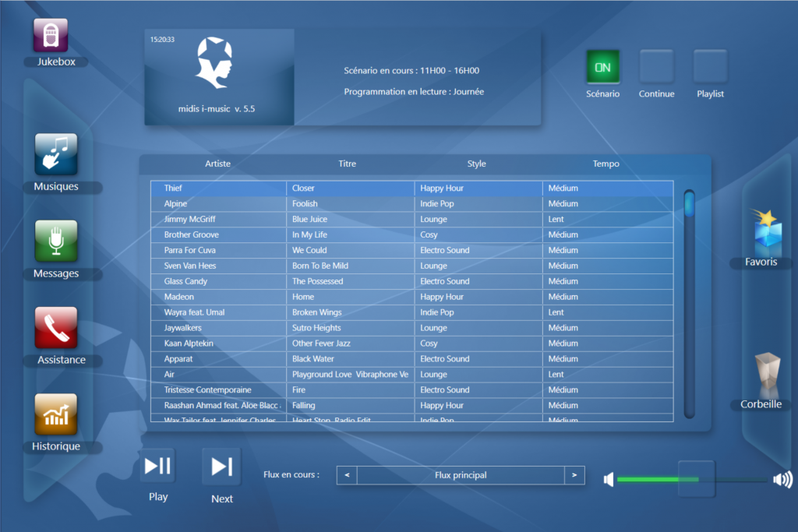Open the Messages microphone icon
The width and height of the screenshot is (798, 532).
pos(56,241)
